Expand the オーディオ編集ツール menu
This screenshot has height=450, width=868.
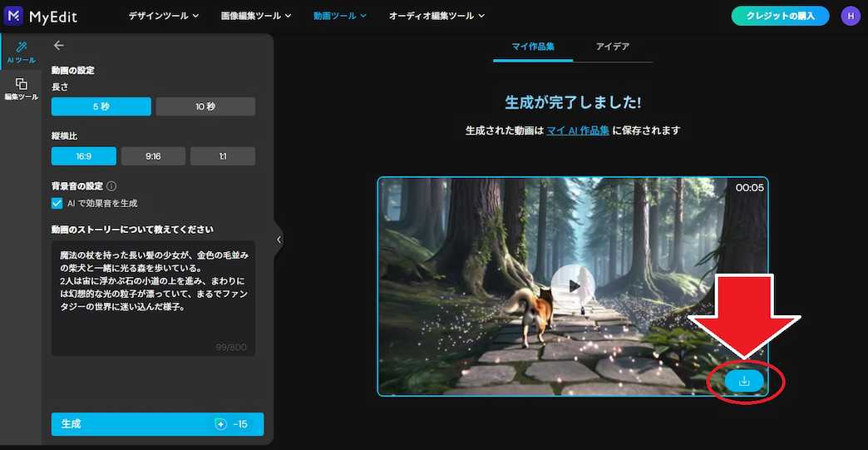coord(436,16)
